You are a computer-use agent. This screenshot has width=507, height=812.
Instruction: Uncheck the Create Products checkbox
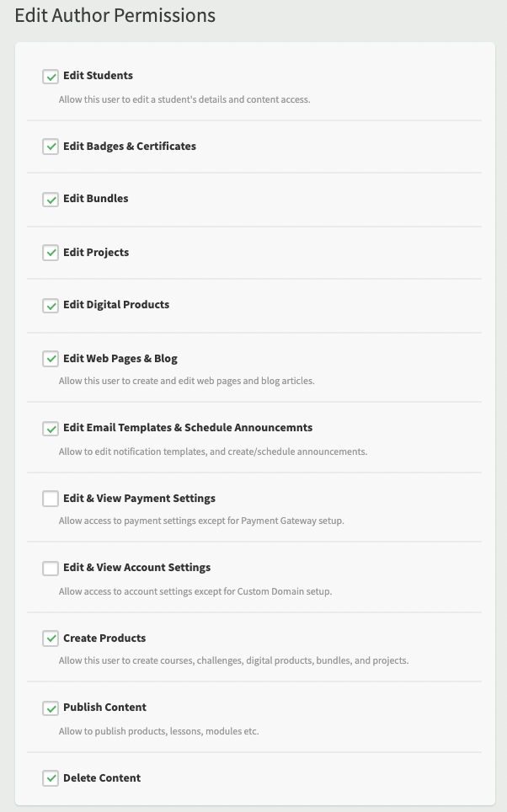click(x=51, y=638)
